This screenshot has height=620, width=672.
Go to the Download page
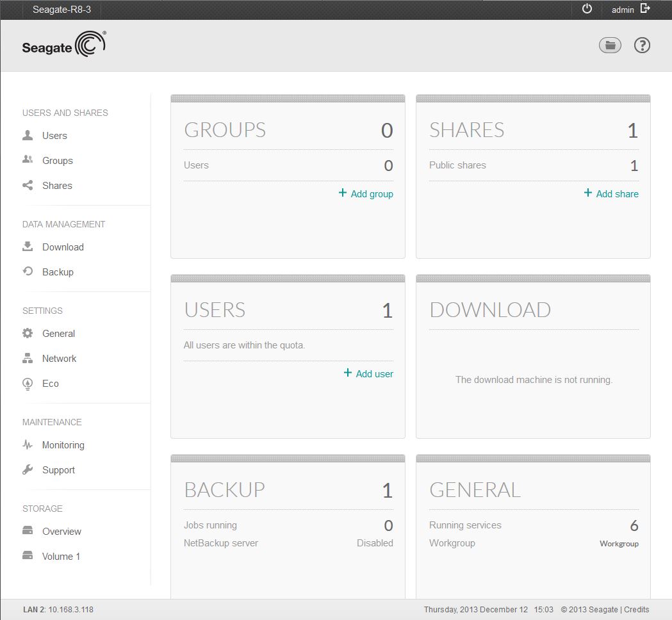point(63,247)
